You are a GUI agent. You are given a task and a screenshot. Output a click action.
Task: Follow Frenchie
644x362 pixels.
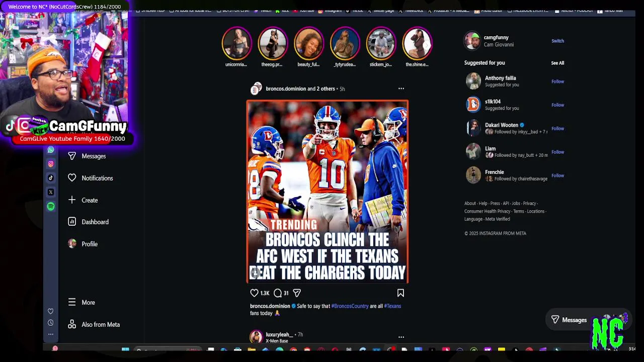557,175
